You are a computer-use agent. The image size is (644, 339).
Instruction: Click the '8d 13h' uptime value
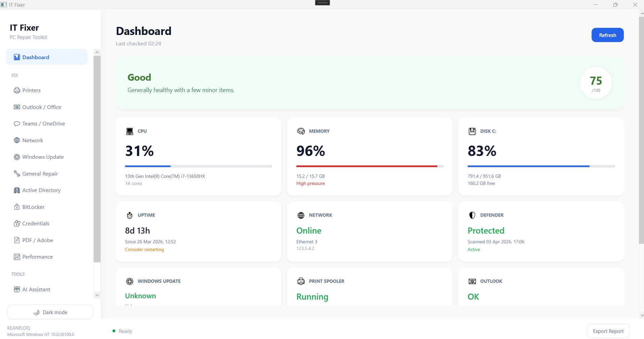[137, 231]
